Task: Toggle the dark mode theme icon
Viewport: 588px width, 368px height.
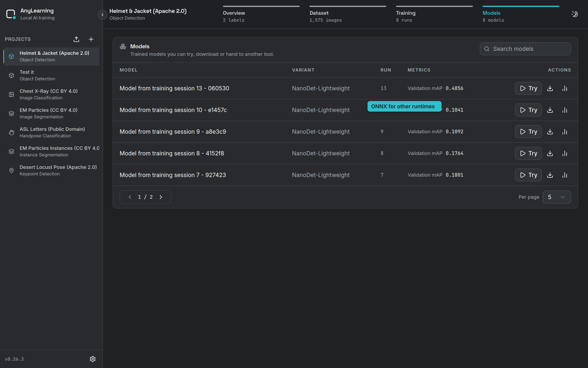Action: (x=575, y=14)
